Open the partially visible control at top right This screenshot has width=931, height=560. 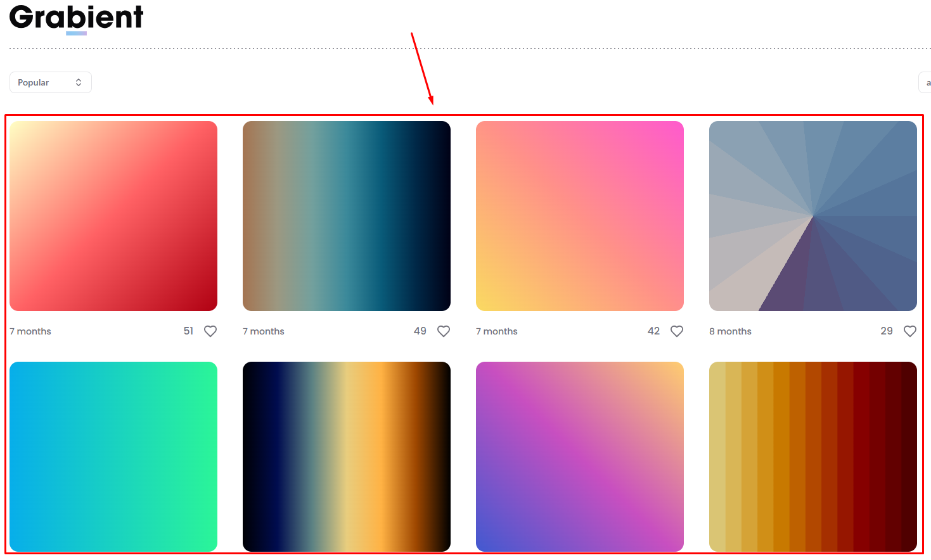click(x=927, y=82)
